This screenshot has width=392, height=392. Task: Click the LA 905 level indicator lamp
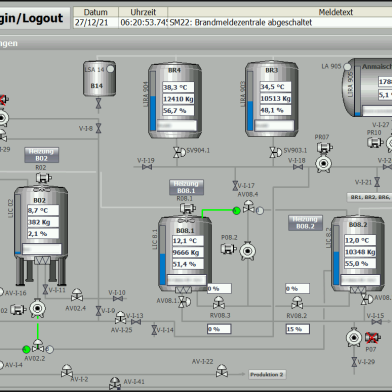pos(347,67)
